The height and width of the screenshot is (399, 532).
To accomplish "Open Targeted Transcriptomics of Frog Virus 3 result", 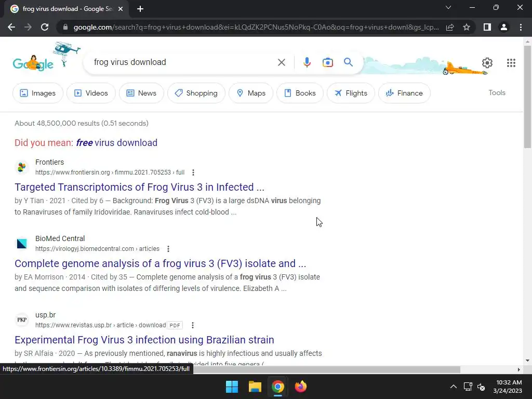I will 139,187.
